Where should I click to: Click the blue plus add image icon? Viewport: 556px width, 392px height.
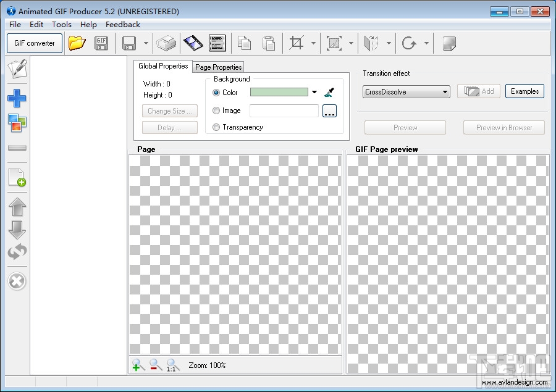[17, 98]
